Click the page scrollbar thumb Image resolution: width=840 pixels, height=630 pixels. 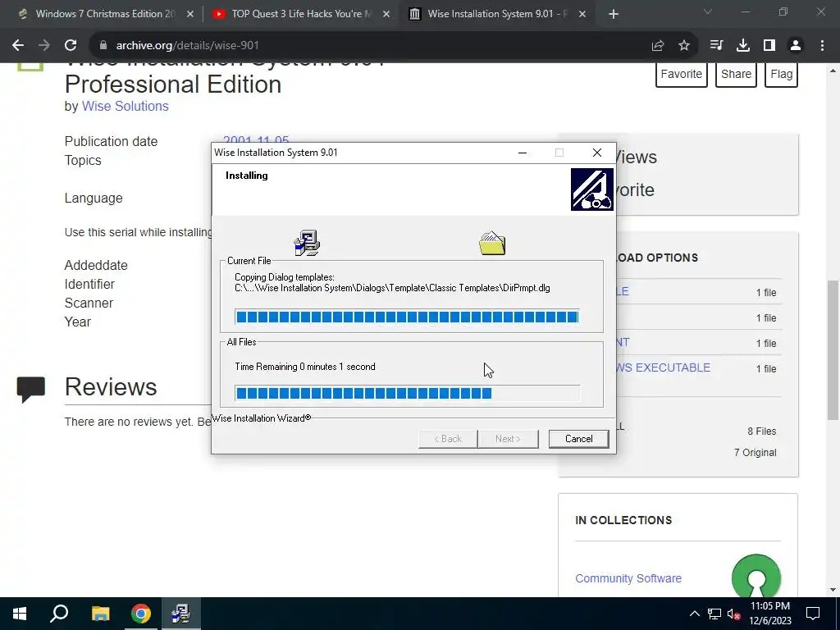(833, 349)
